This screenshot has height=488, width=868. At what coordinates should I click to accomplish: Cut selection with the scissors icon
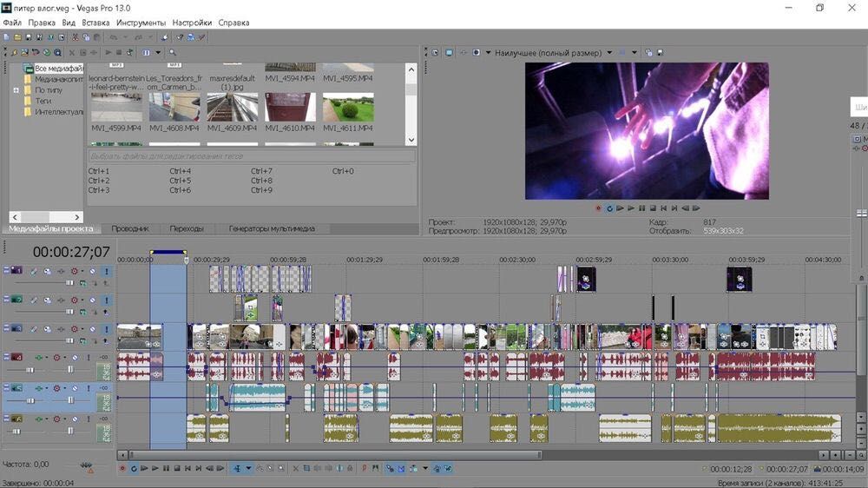click(76, 37)
